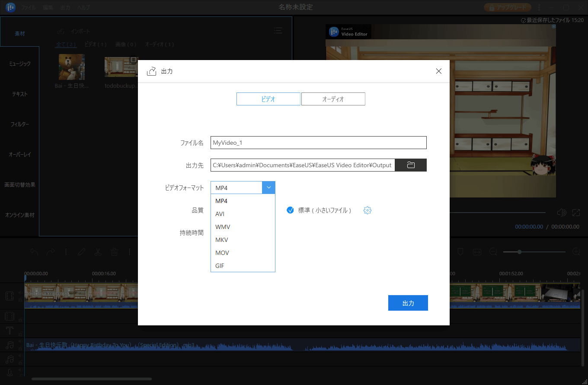This screenshot has width=588, height=385.
Task: Open the テキスト sidebar tab
Action: pos(19,94)
